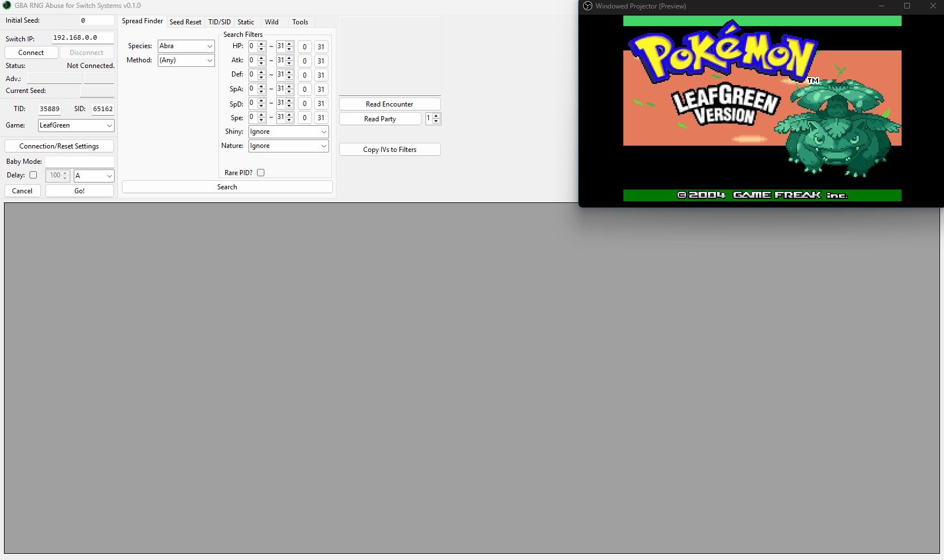Viewport: 944px width, 560px height.
Task: Click the Delay value spinner showing 100
Action: point(57,176)
